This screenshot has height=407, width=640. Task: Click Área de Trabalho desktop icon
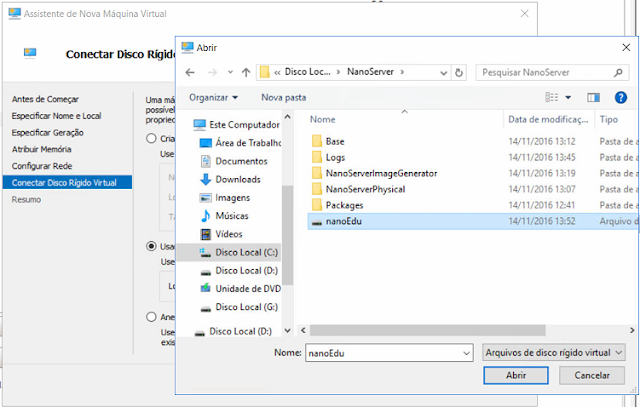[x=205, y=143]
